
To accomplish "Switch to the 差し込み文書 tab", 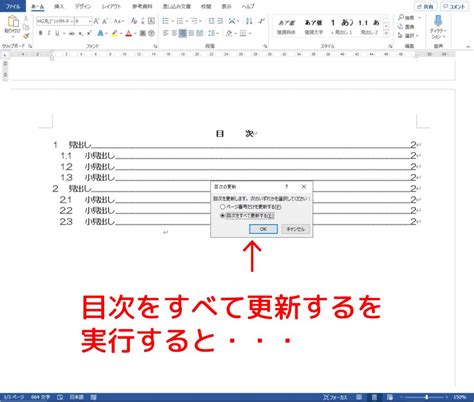I will [177, 6].
